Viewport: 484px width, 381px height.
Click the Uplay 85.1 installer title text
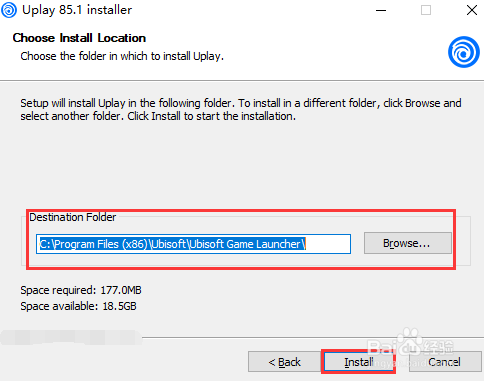click(77, 10)
